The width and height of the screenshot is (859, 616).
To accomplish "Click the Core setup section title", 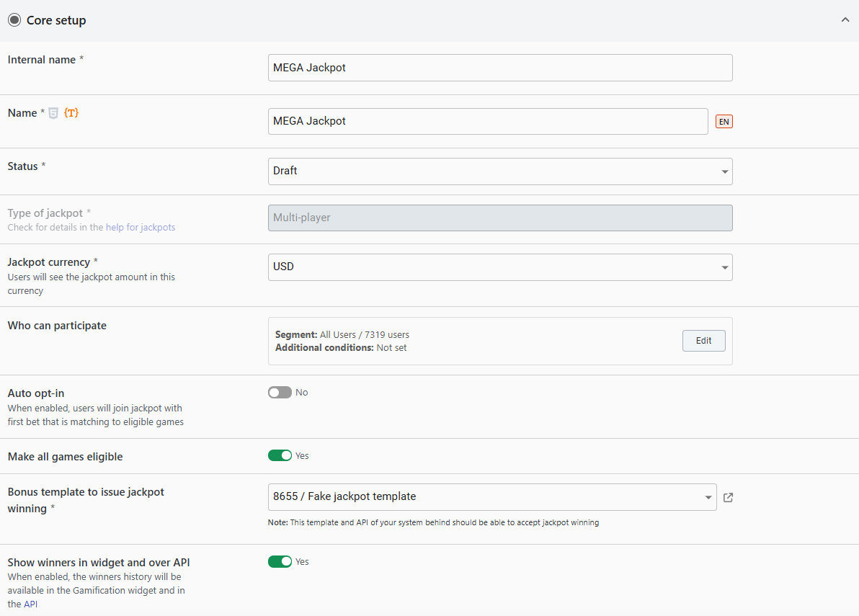I will tap(56, 20).
